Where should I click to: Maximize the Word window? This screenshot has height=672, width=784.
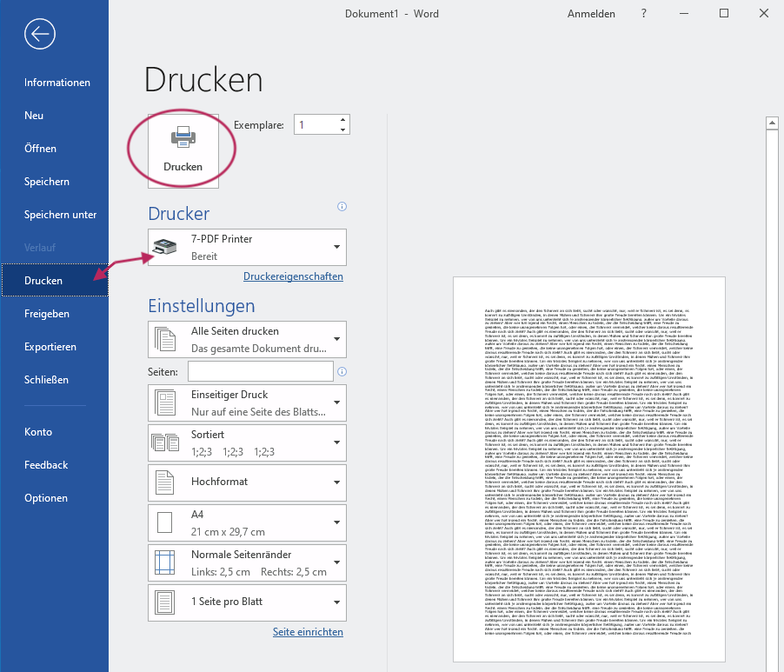[x=723, y=14]
